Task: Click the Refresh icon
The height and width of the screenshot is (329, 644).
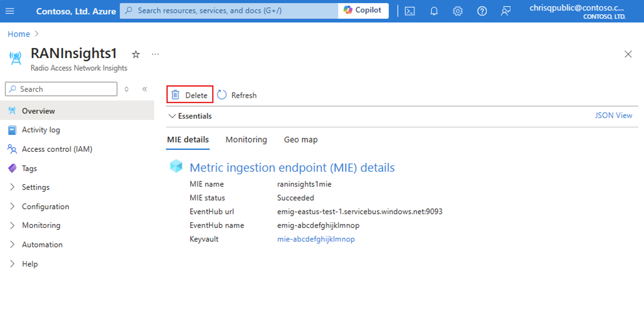Action: pos(222,95)
